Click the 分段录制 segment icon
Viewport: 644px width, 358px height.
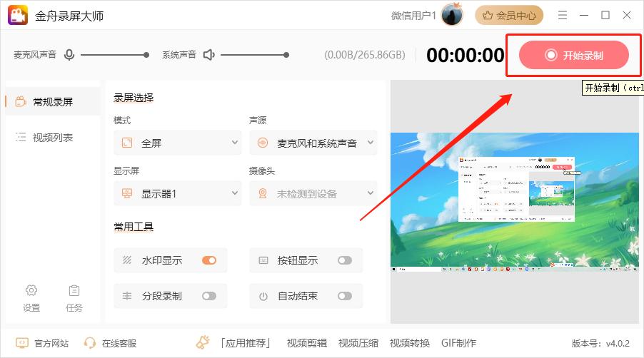(127, 296)
